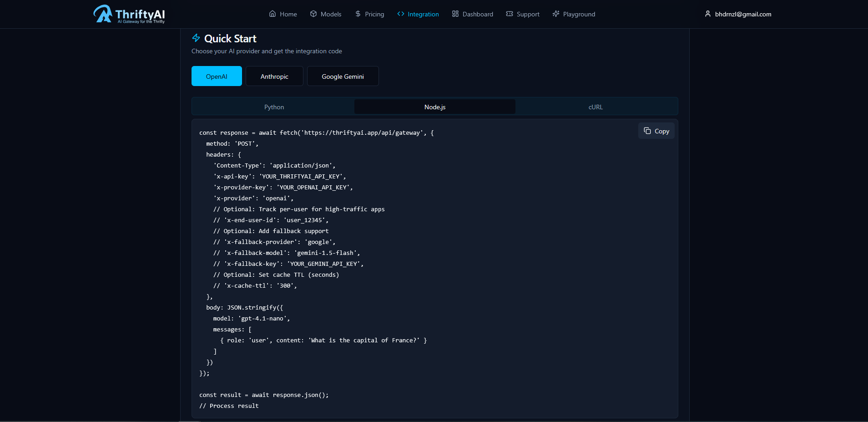This screenshot has height=422, width=868.
Task: Choose Google Gemini as the provider
Action: pyautogui.click(x=343, y=76)
